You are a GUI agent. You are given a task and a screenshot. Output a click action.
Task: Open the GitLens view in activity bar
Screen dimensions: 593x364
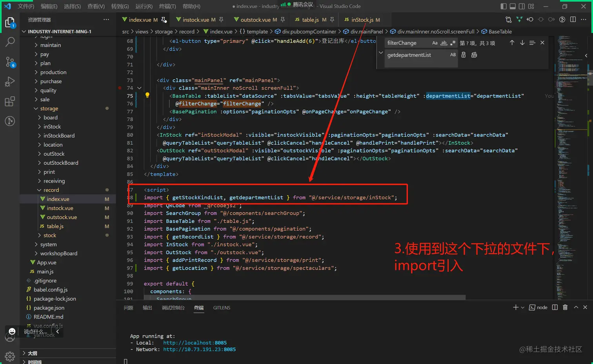pyautogui.click(x=10, y=121)
